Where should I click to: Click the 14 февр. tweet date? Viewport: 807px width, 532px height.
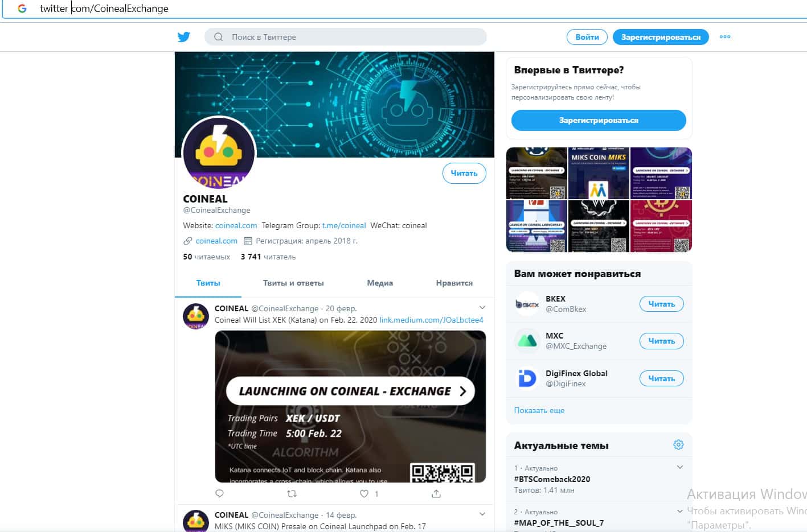click(341, 515)
